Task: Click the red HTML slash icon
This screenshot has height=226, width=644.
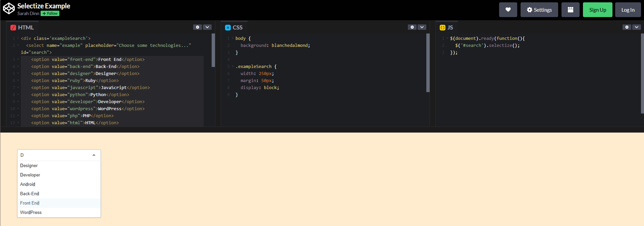Action: click(13, 28)
